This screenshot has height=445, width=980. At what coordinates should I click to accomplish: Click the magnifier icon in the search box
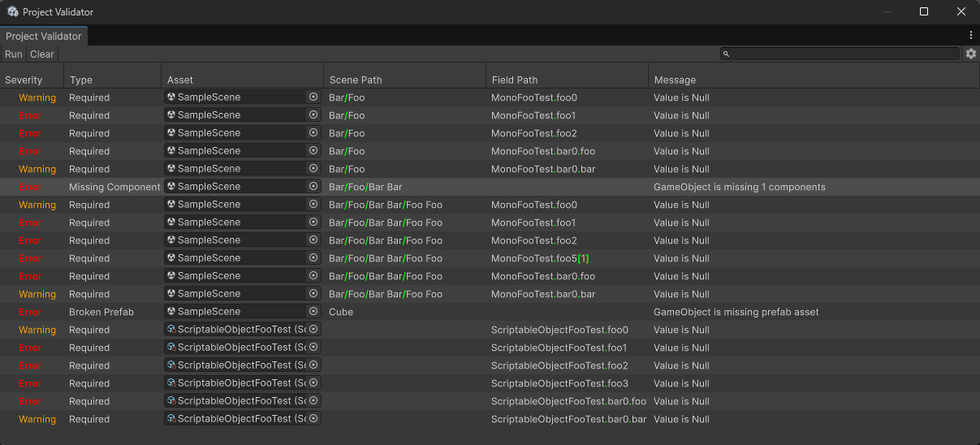point(727,54)
